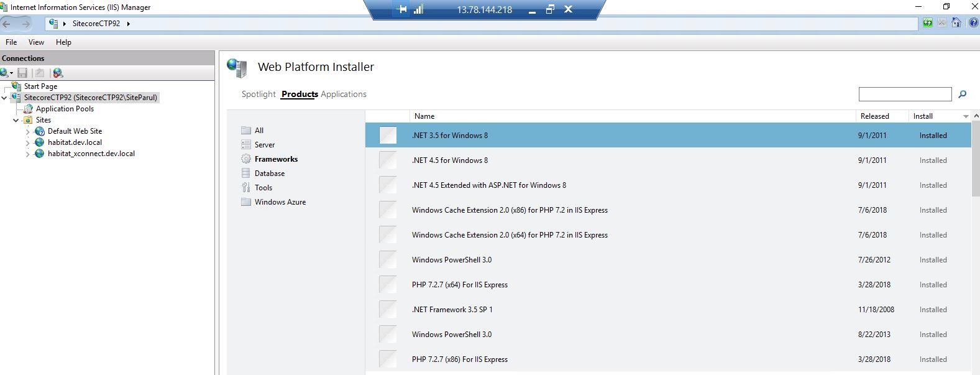Select .NET Framework 3.5 SP 1 row

[x=668, y=310]
